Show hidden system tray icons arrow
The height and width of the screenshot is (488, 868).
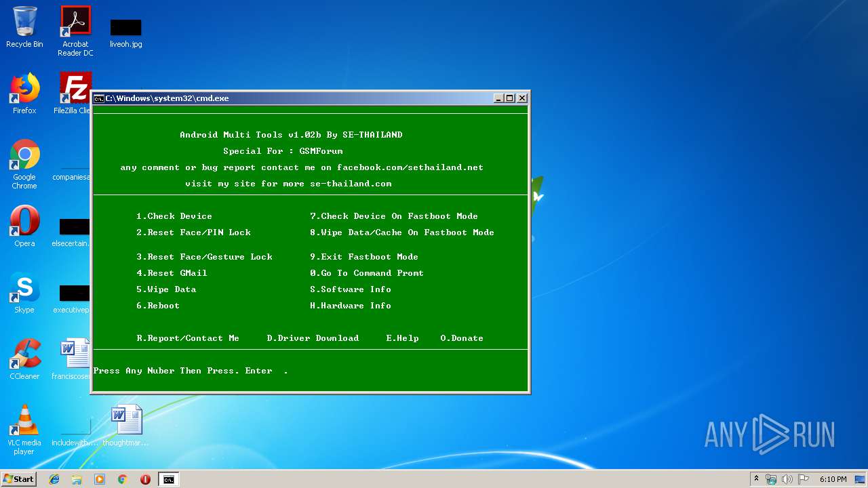(756, 479)
